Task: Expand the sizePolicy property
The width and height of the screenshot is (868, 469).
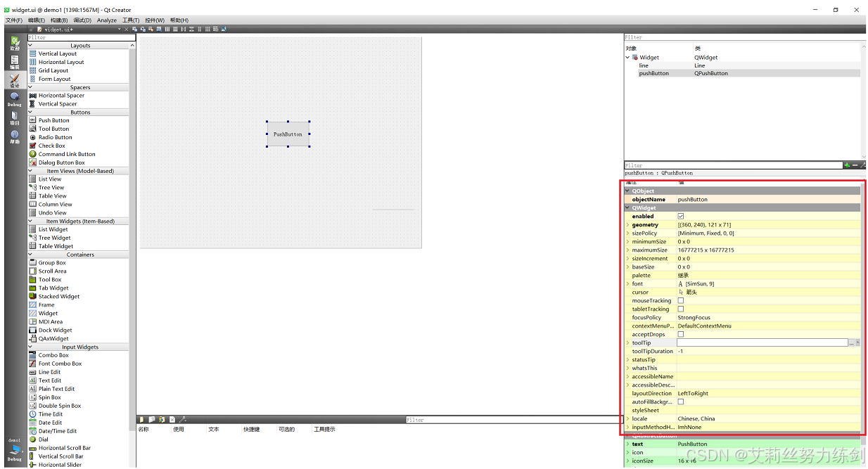Action: point(627,233)
